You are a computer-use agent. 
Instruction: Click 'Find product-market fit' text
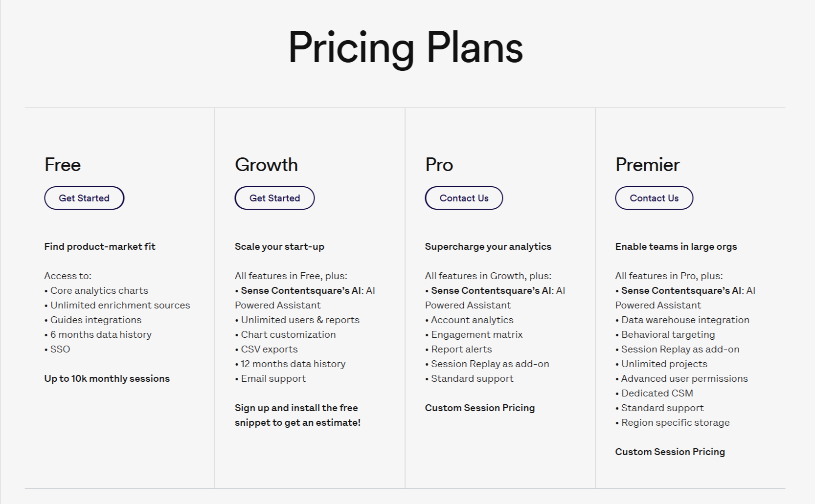(x=99, y=246)
